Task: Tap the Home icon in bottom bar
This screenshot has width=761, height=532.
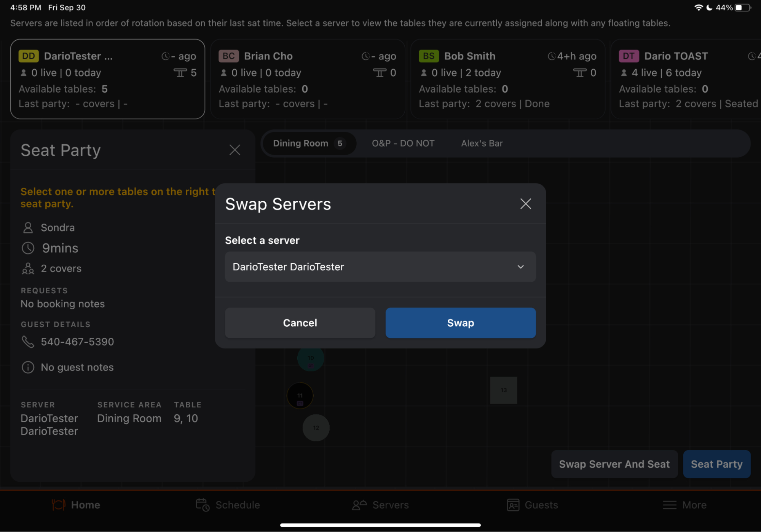Action: click(x=59, y=505)
